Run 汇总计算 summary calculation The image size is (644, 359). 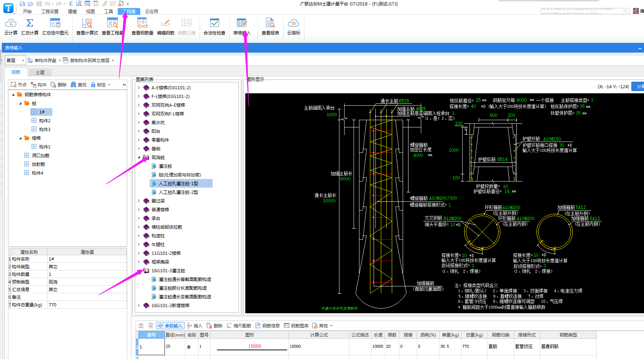[30, 27]
